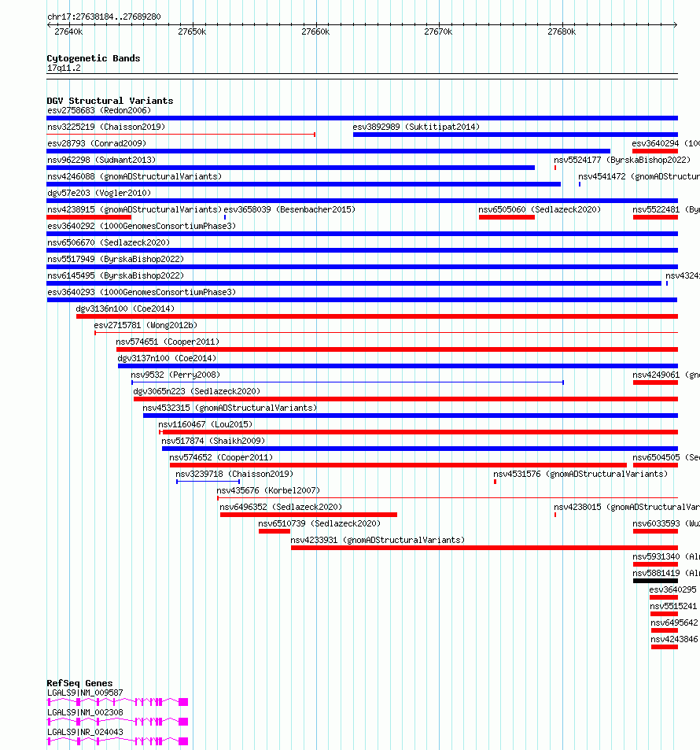
Task: Open nsv5515241 variant label
Action: [673, 606]
